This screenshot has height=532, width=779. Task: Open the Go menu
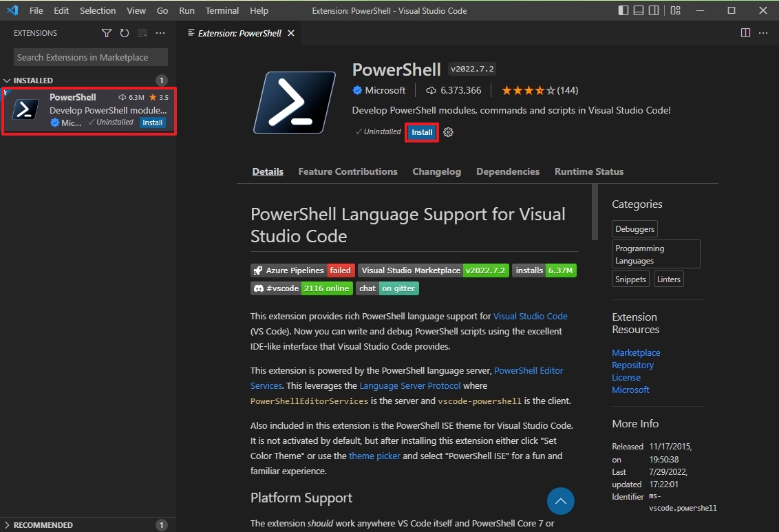coord(162,10)
